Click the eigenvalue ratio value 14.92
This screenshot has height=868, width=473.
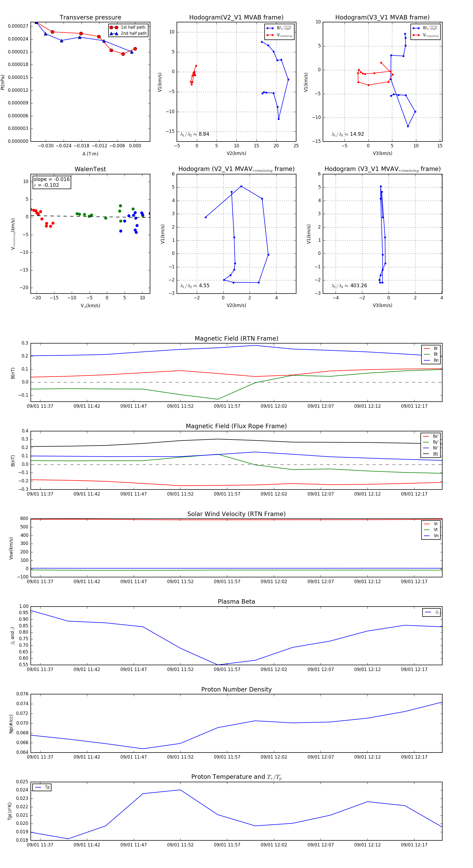(x=357, y=134)
